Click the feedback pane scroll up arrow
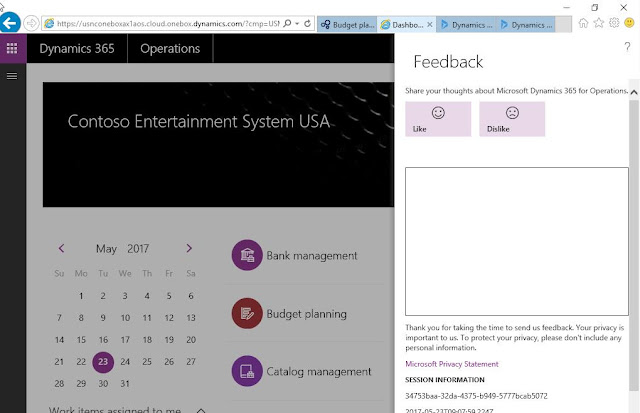This screenshot has width=640, height=413. 634,92
